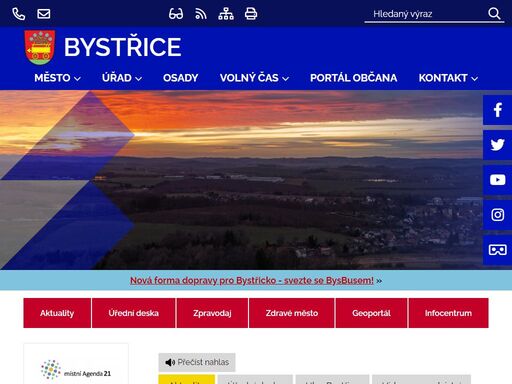
Task: Click the Zdravé město red button
Action: pyautogui.click(x=292, y=313)
